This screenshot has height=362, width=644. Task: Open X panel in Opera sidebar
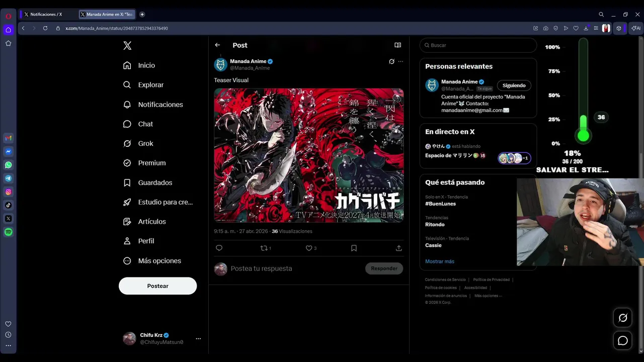tap(9, 219)
